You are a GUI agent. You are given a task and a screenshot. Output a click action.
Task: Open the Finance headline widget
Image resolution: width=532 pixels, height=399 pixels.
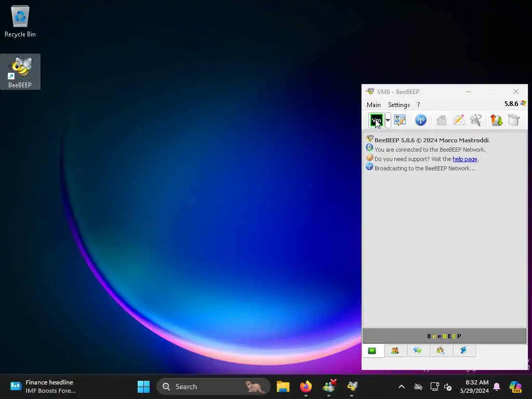pyautogui.click(x=43, y=387)
